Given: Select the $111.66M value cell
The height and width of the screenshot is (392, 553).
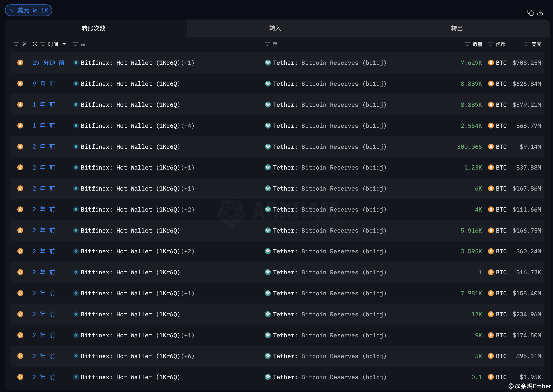Looking at the screenshot, I should click(527, 210).
